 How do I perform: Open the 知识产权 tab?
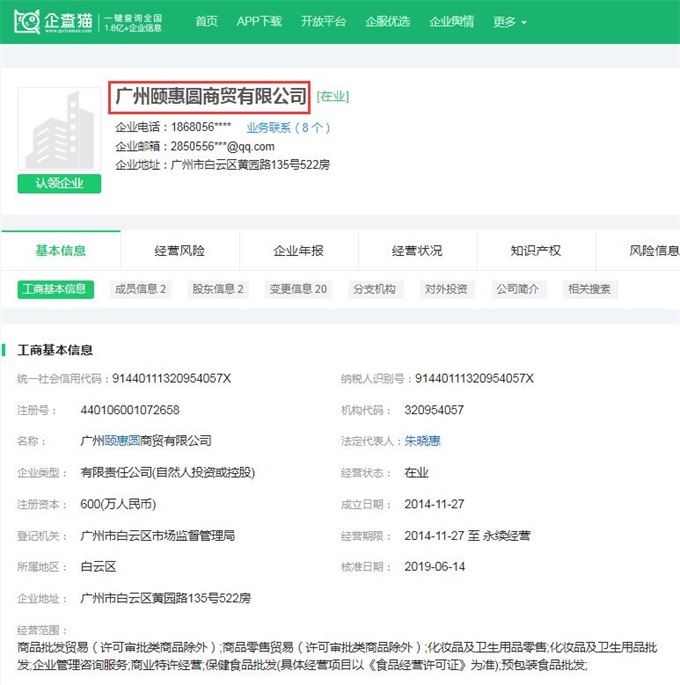pyautogui.click(x=536, y=251)
